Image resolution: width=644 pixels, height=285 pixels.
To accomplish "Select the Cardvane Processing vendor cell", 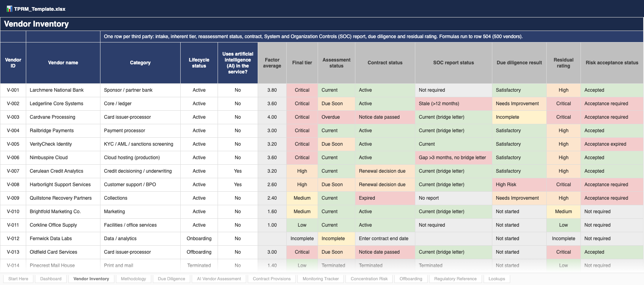I will click(x=63, y=117).
